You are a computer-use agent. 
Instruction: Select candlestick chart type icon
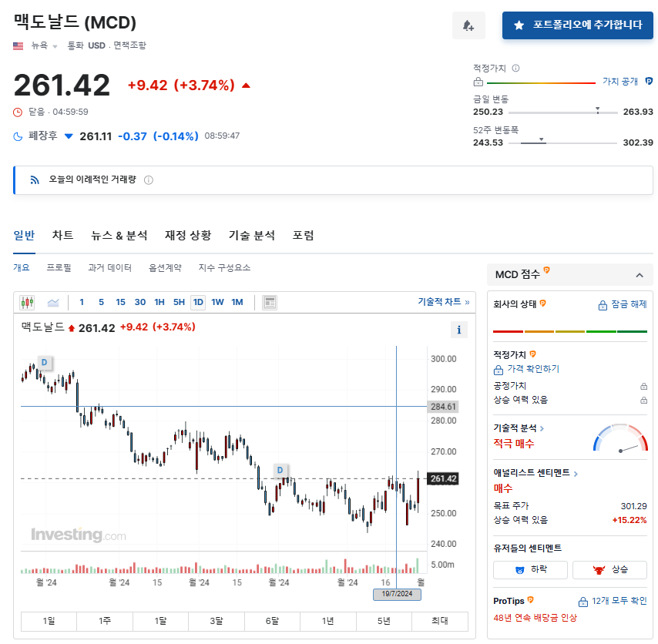27,302
